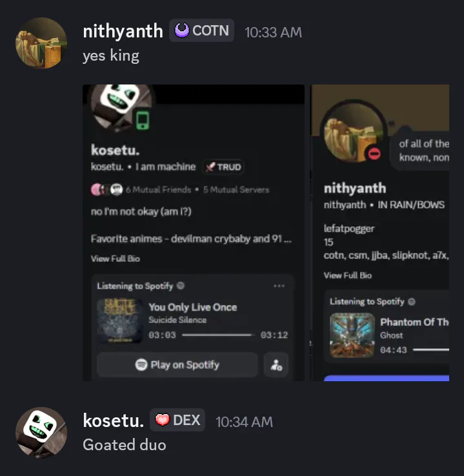Screen dimensions: 464x476
Task: Click the Spotify icon beside kosetu's Listening label
Action: (x=181, y=286)
